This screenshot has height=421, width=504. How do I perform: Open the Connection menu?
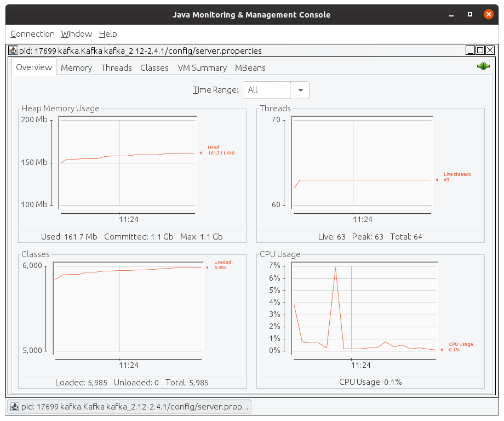[32, 34]
